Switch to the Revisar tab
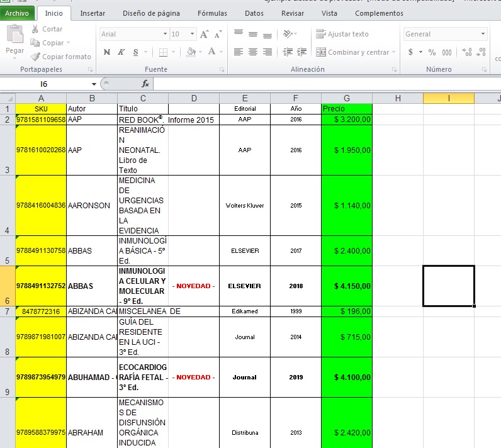 pyautogui.click(x=293, y=13)
